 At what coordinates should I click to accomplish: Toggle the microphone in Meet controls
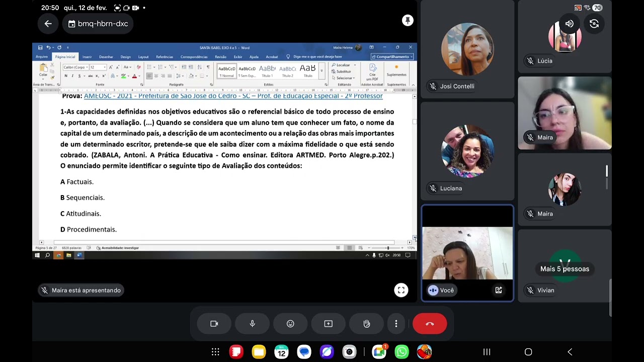pos(253,324)
